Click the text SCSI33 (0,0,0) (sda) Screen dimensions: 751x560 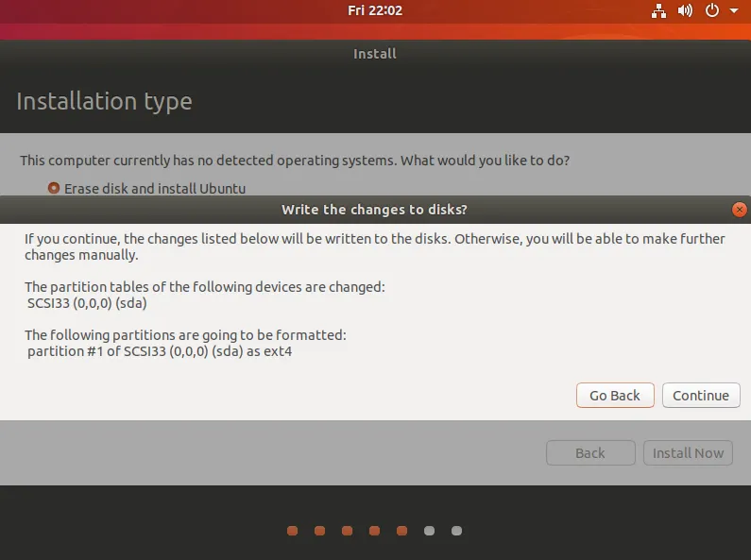pos(87,303)
